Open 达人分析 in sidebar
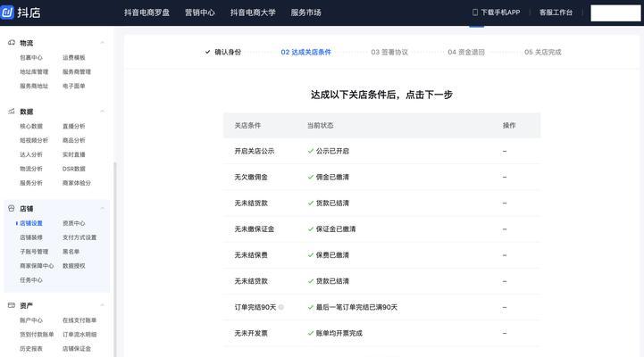 pyautogui.click(x=31, y=154)
